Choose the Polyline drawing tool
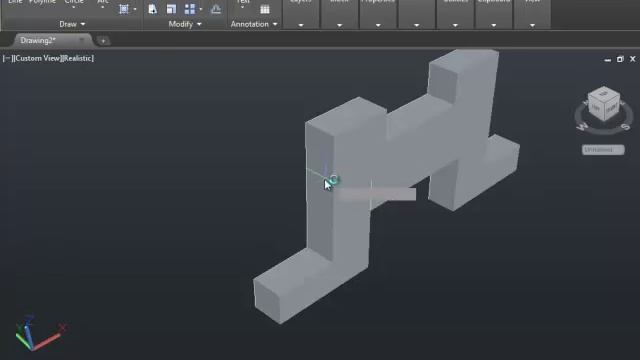Viewport: 640px width, 360px height. 42,2
